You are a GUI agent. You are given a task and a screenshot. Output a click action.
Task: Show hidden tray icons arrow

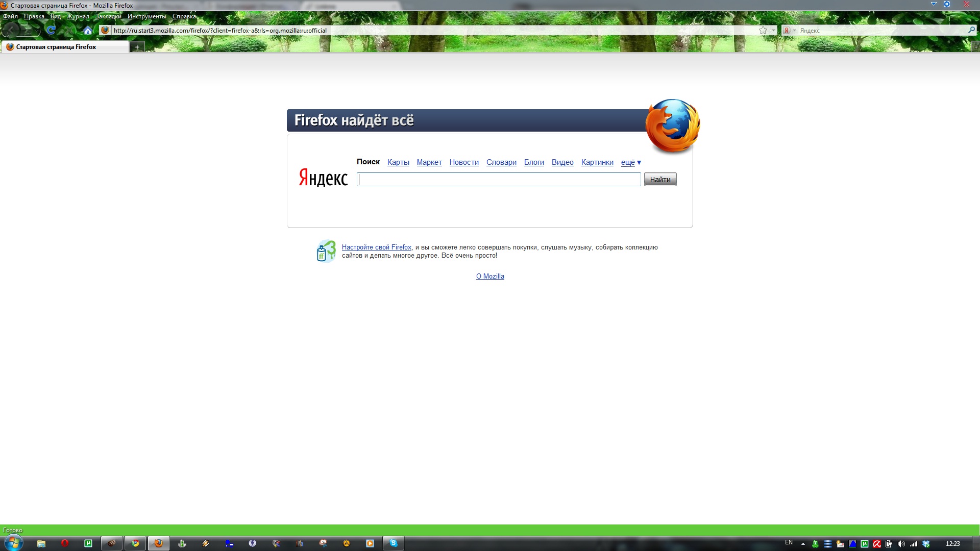803,544
